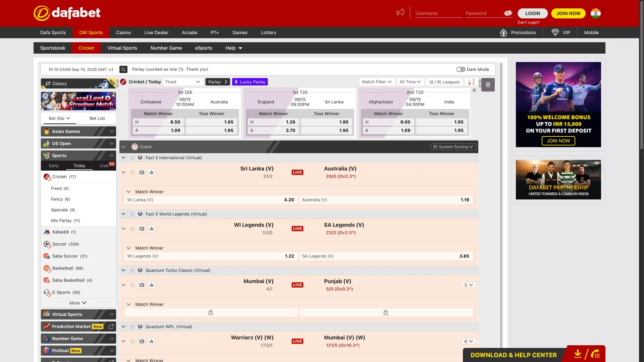
Task: Toggle Dark Mode switch
Action: point(461,69)
